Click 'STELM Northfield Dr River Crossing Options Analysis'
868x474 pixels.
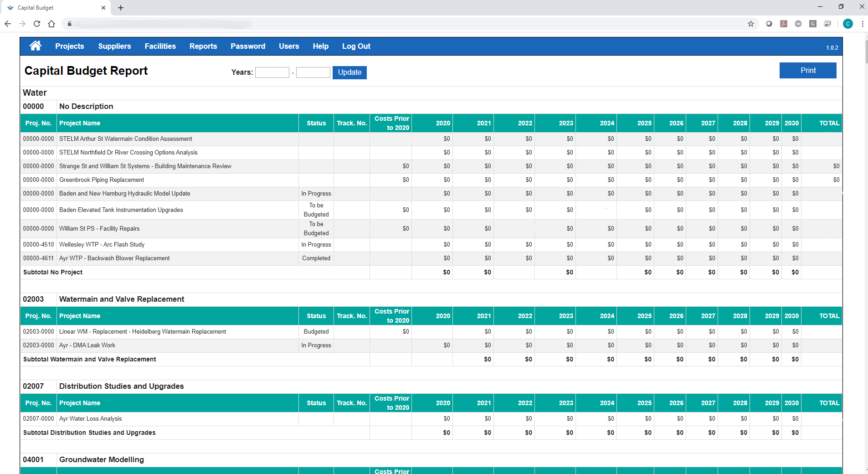pos(128,153)
